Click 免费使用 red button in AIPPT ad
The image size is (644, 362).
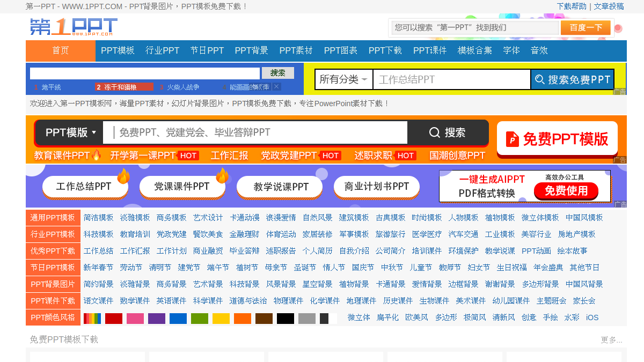tap(566, 191)
